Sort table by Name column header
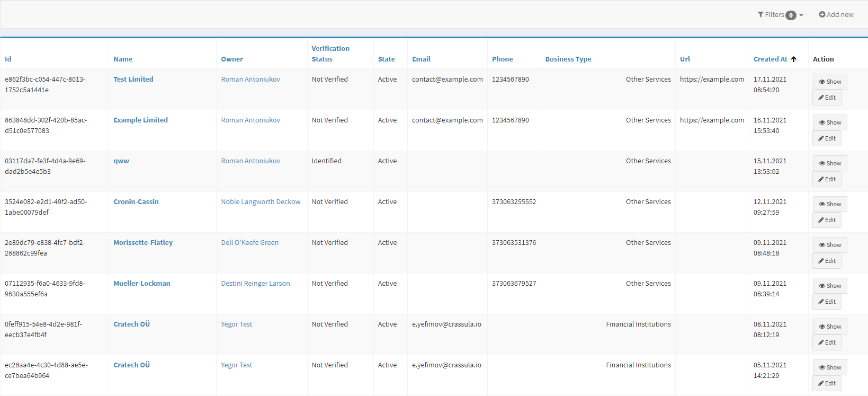The height and width of the screenshot is (396, 868). click(x=123, y=59)
